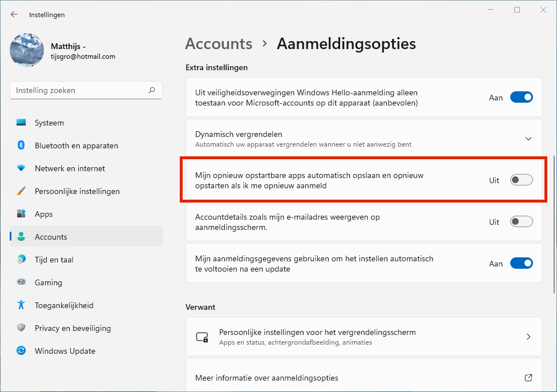Open the Apps settings category
This screenshot has width=557, height=392.
[43, 214]
